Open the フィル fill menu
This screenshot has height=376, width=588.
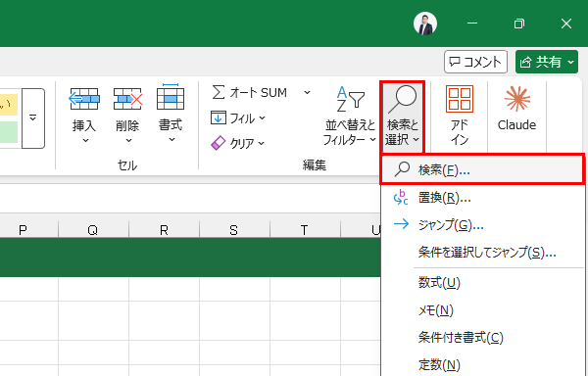(238, 118)
